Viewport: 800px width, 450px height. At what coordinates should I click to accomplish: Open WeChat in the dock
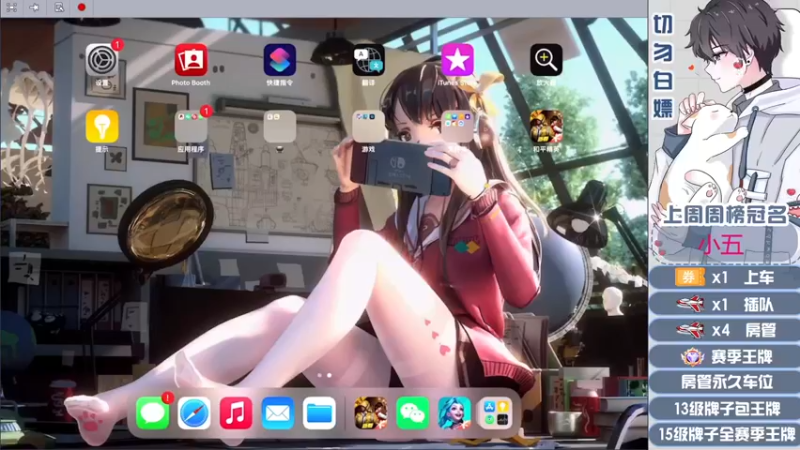[x=412, y=413]
